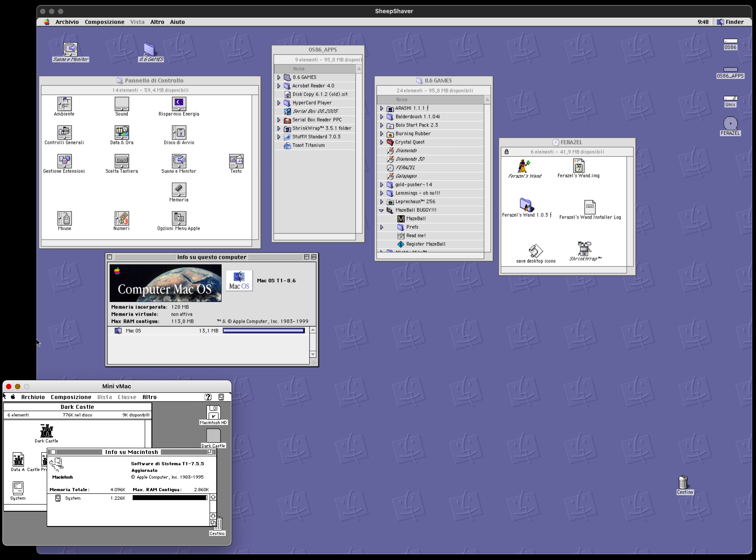Select the OS86 disk on desktop

730,41
